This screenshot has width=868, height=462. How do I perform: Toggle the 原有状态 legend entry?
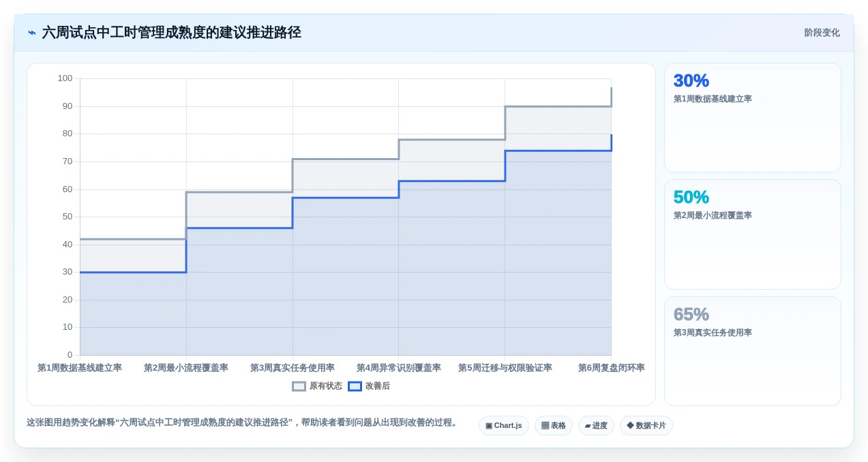pyautogui.click(x=317, y=386)
